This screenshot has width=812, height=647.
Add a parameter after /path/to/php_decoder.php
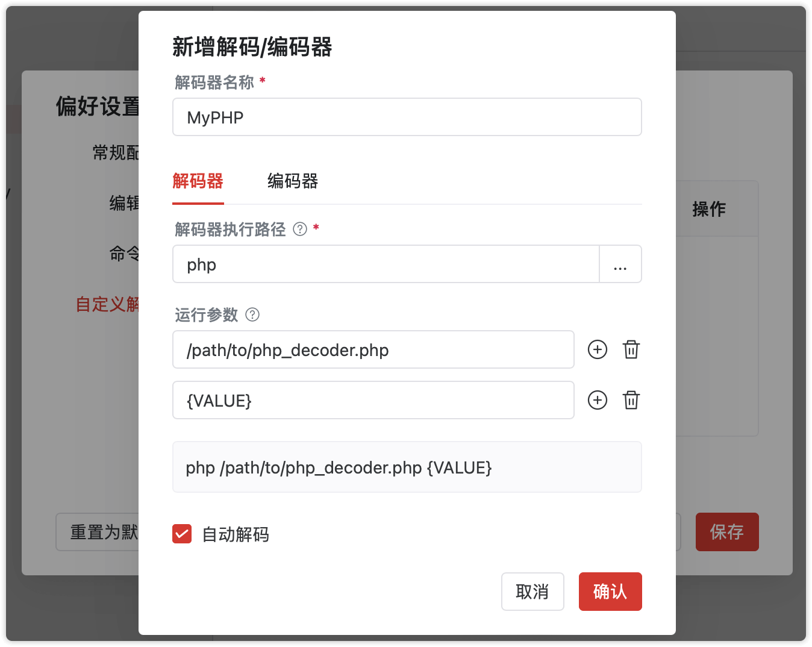pos(597,349)
